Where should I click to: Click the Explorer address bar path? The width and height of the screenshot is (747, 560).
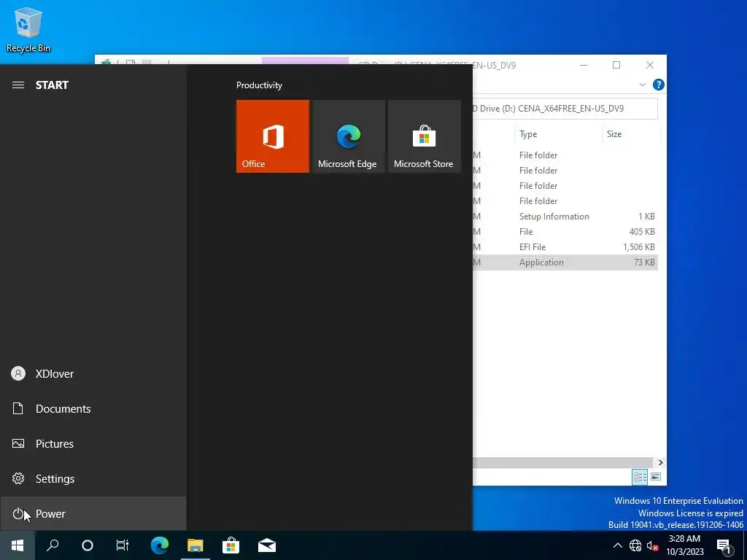565,109
